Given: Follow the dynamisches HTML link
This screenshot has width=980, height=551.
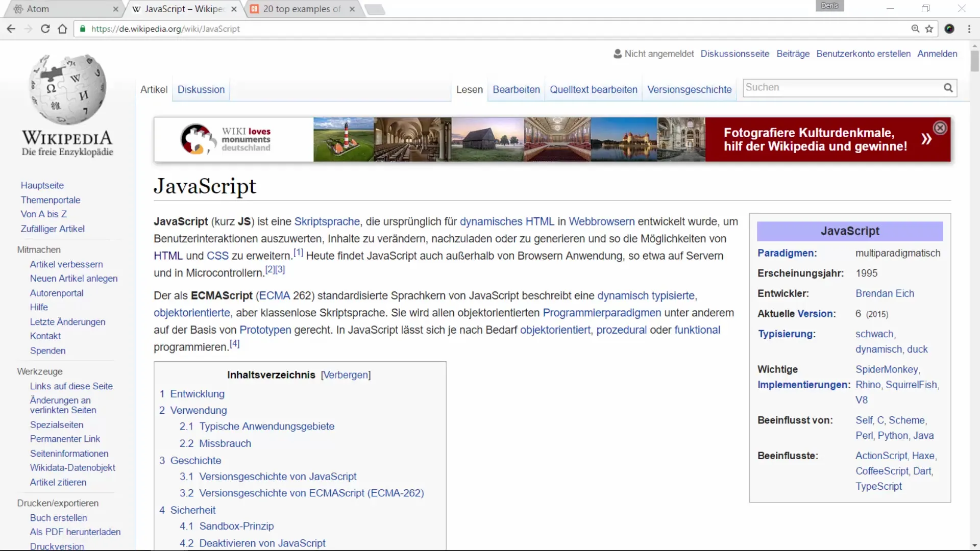Looking at the screenshot, I should coord(507,222).
